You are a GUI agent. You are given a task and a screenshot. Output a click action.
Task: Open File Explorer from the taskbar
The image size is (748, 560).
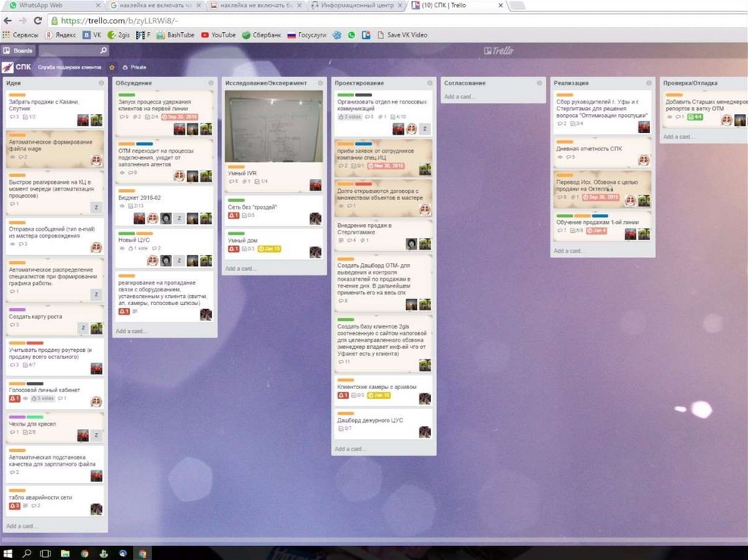(x=64, y=553)
